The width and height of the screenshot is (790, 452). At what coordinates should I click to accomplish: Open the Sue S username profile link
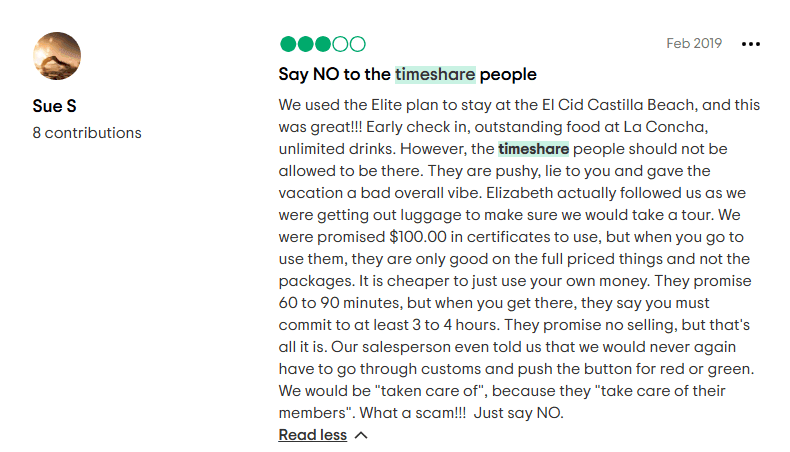pyautogui.click(x=54, y=105)
